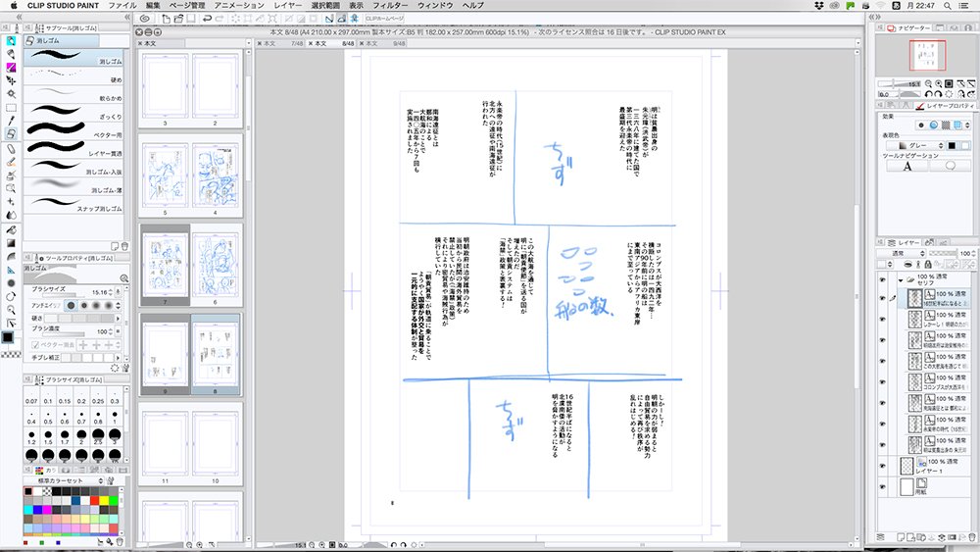Viewport: 980px width, 552px height.
Task: Pick the 2.5 brush size preset
Action: pyautogui.click(x=98, y=436)
